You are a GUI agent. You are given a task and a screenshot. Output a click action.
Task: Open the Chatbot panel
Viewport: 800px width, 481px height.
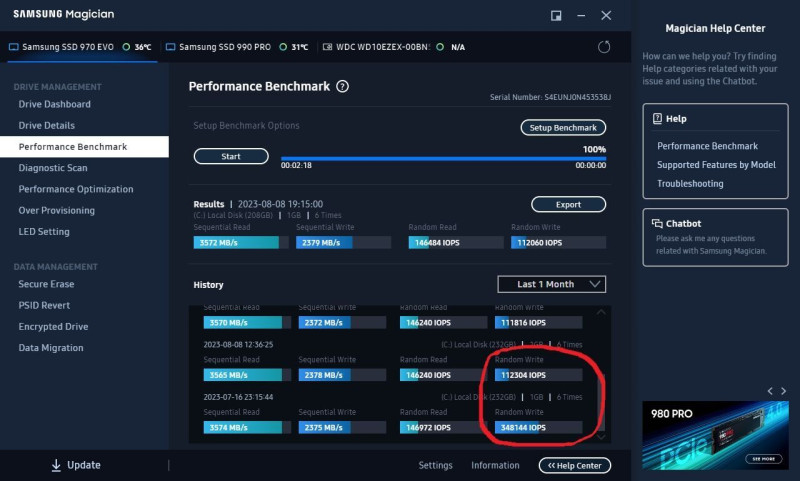715,237
